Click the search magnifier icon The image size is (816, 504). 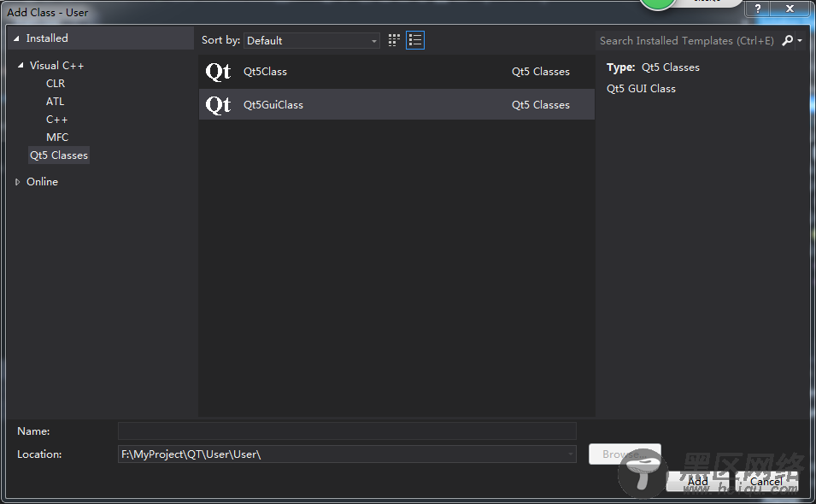[788, 40]
